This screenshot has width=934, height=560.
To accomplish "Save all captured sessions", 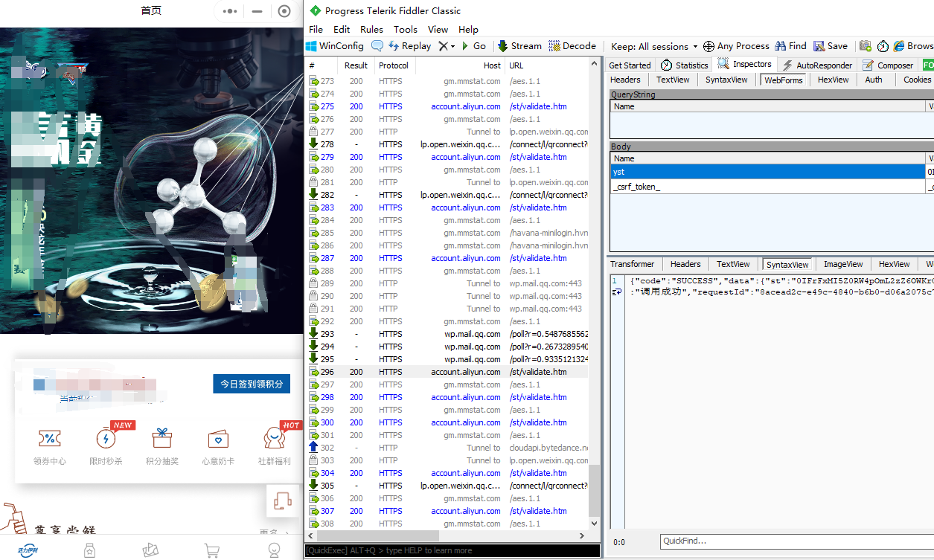I will (829, 45).
